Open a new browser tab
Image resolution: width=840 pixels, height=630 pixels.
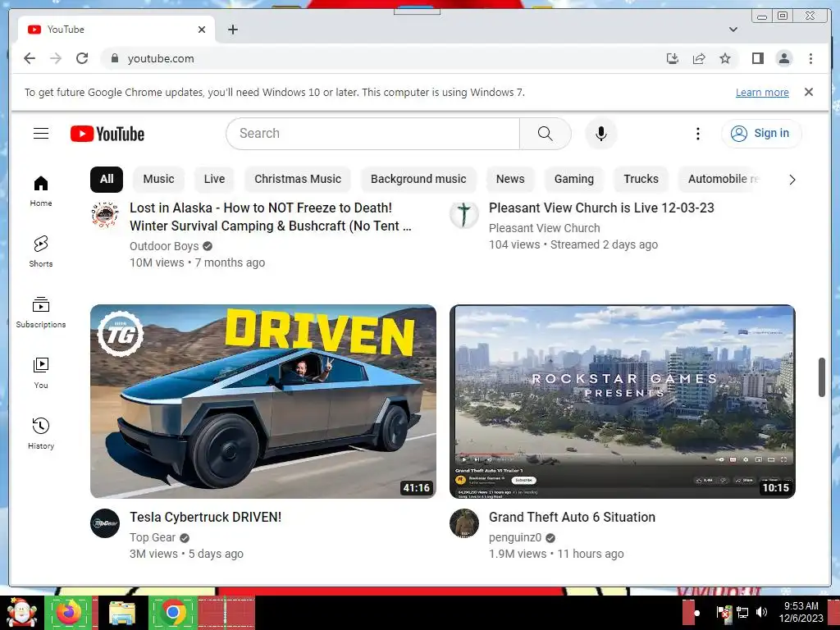point(232,30)
